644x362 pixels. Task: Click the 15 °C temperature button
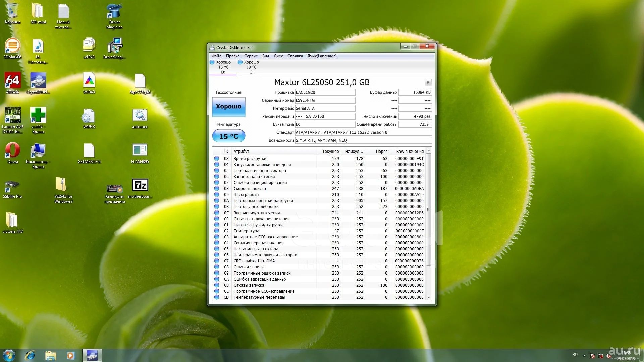[228, 136]
